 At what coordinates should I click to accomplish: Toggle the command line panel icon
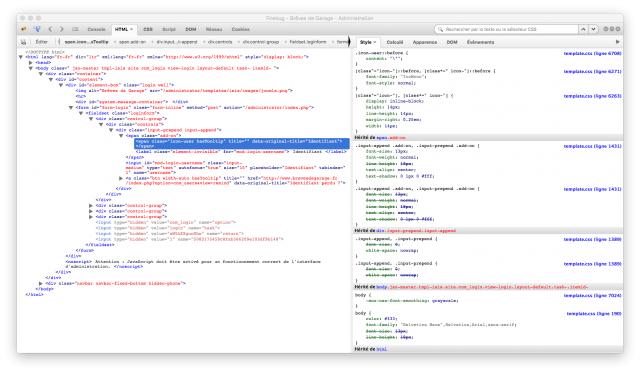point(75,29)
